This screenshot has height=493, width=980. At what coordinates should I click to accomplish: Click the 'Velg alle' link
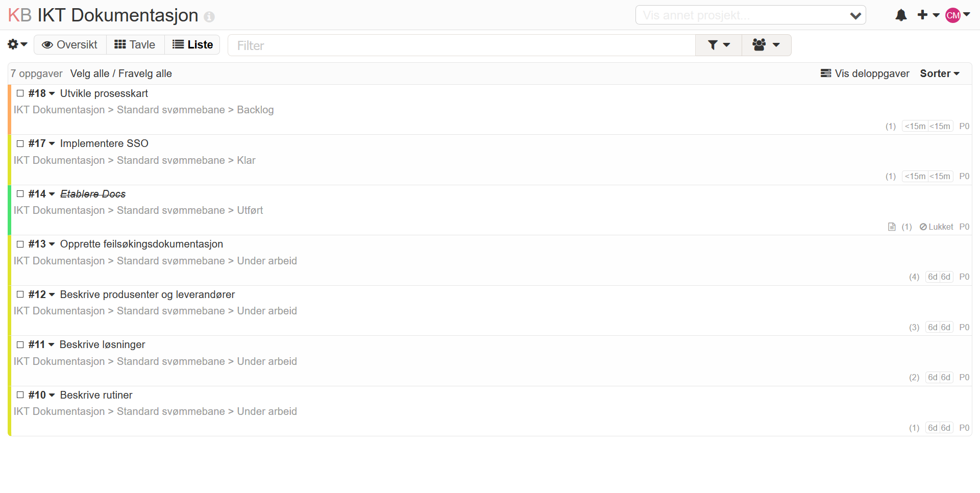89,73
